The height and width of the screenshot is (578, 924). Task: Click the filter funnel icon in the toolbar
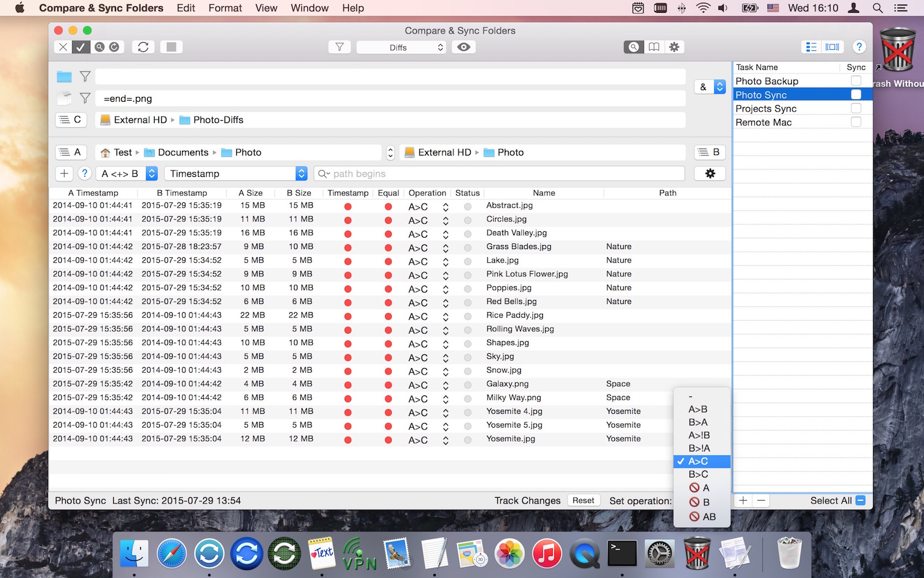point(340,47)
